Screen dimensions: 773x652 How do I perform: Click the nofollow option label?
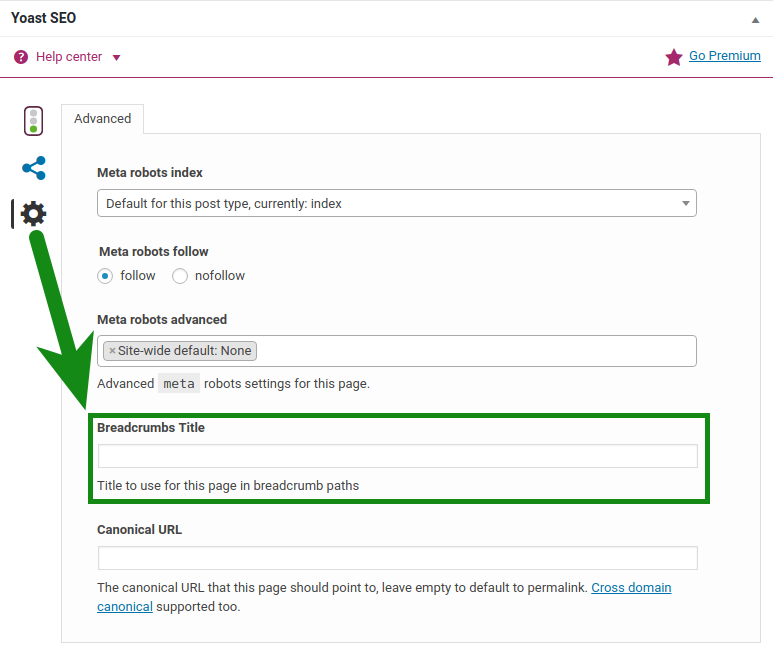click(x=220, y=275)
